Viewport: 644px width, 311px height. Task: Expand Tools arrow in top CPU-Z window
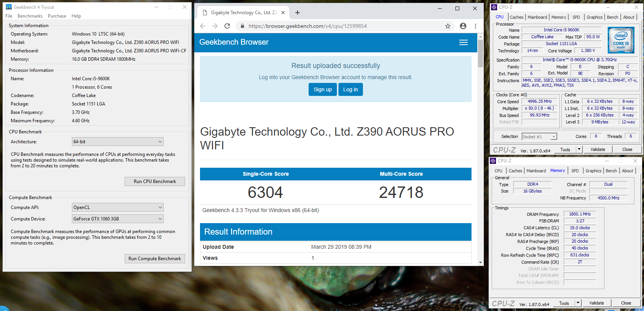(579, 149)
